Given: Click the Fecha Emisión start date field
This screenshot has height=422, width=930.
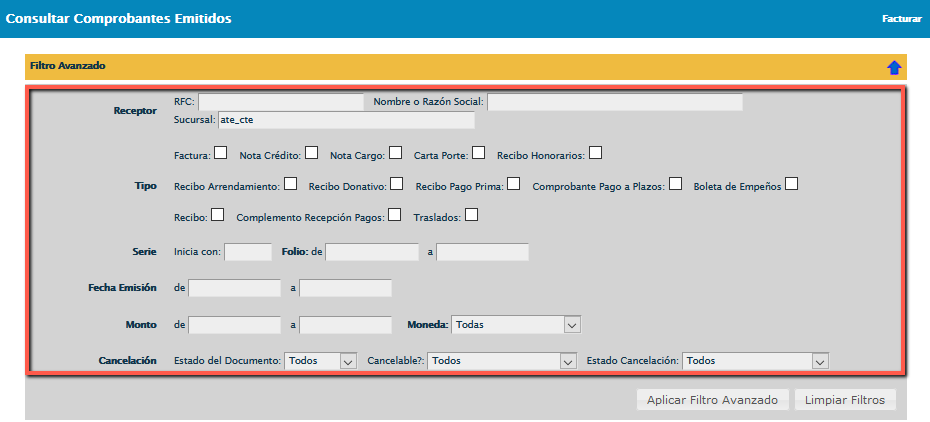Looking at the screenshot, I should pyautogui.click(x=235, y=288).
